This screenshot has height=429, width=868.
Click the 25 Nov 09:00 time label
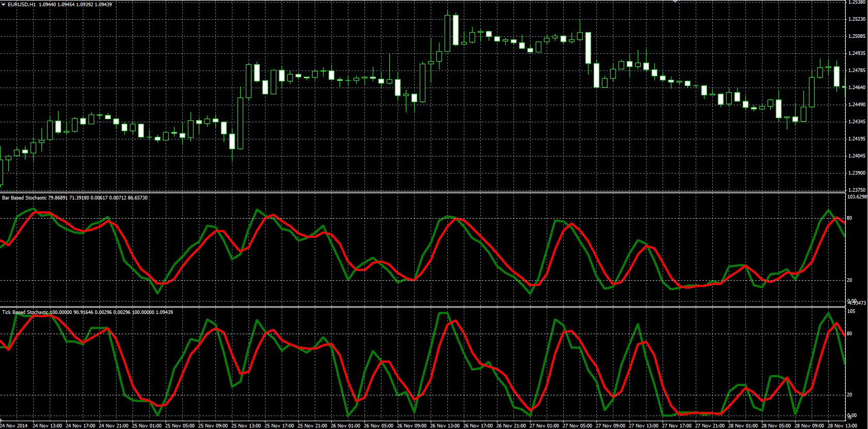pos(213,426)
